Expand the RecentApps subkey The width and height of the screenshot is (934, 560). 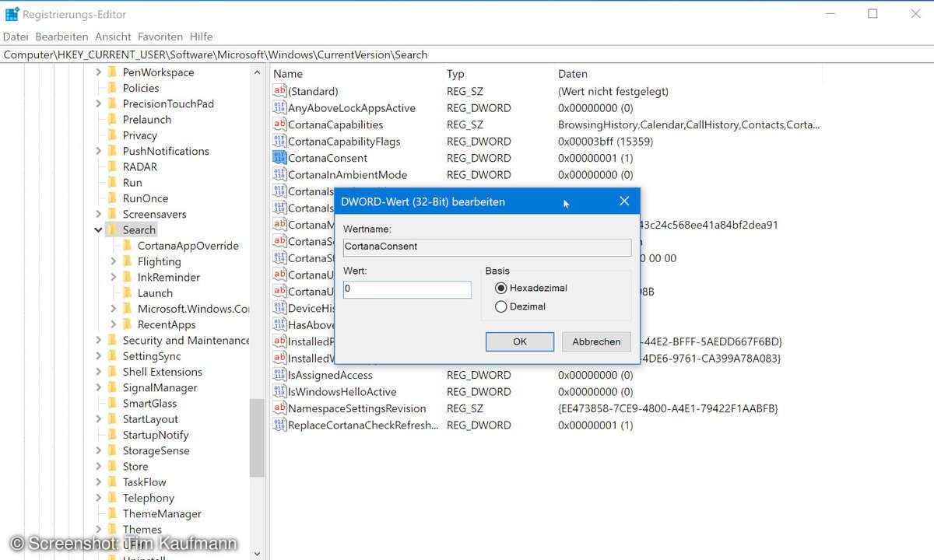click(114, 325)
